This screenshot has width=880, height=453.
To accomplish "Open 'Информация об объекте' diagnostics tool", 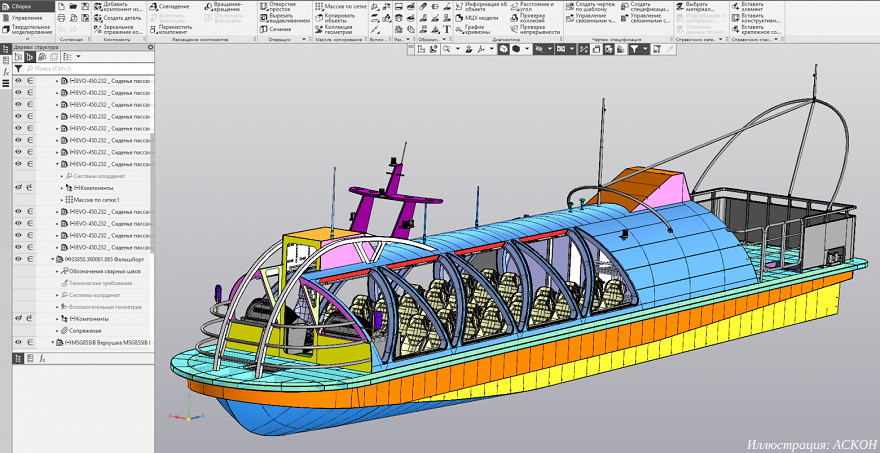I will [x=484, y=7].
